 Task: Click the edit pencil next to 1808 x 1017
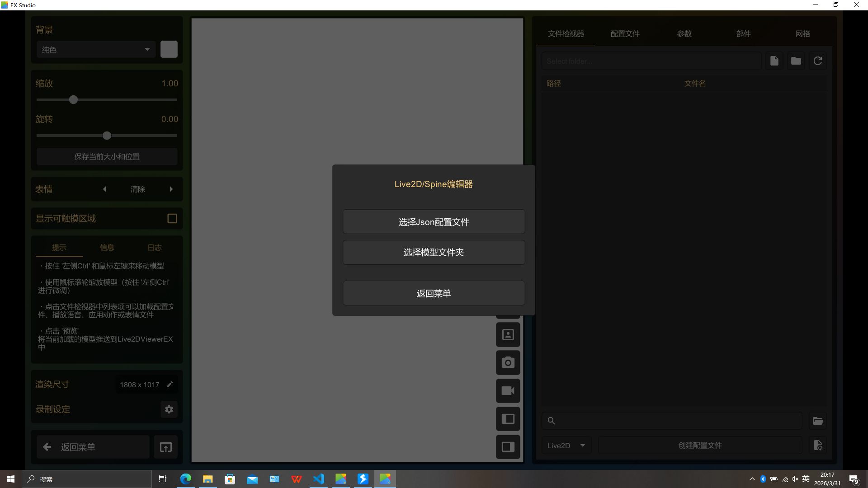(x=170, y=385)
